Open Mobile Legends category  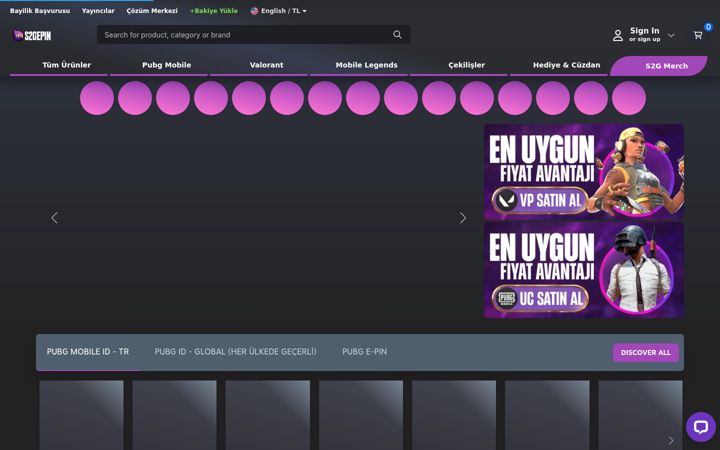pos(366,65)
